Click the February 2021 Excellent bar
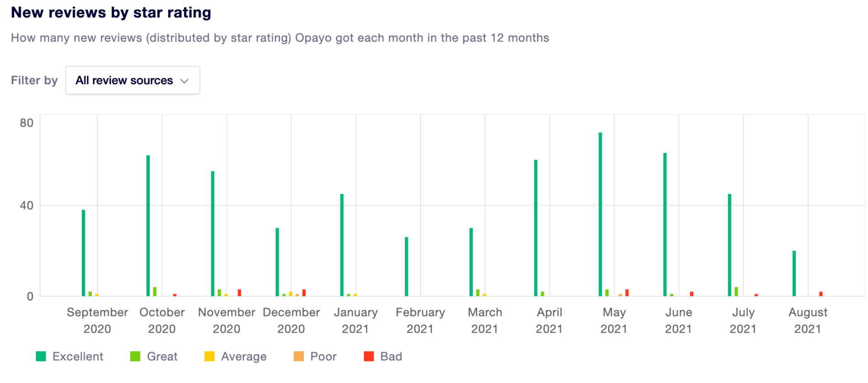Image resolution: width=868 pixels, height=383 pixels. (407, 267)
